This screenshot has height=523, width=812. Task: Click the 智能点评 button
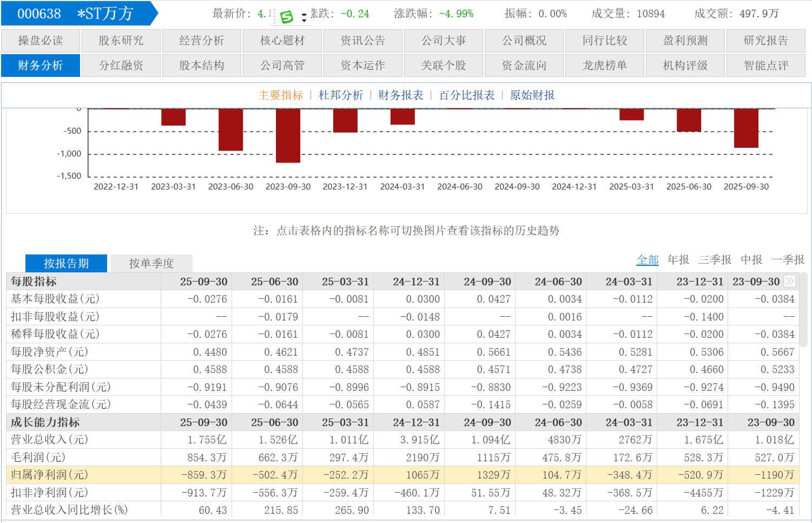point(766,66)
